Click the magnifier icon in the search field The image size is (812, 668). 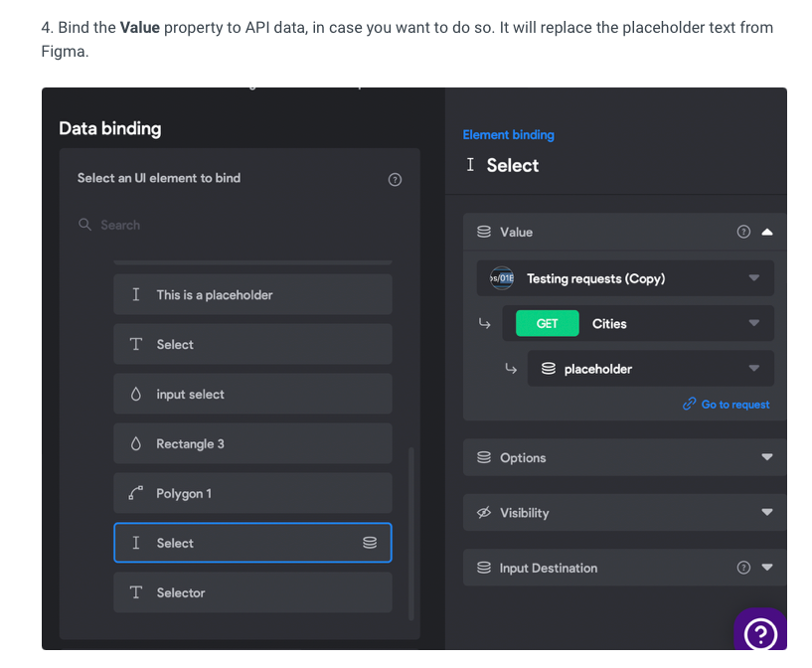tap(84, 225)
